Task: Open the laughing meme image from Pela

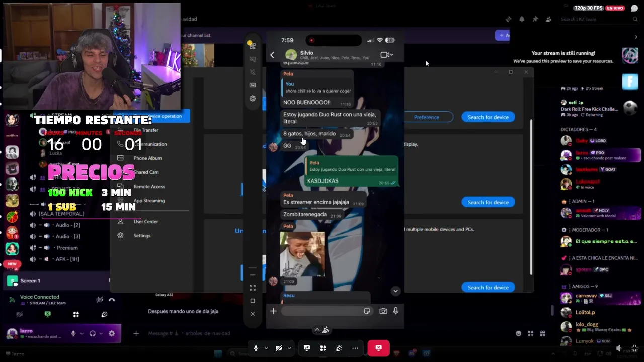Action: pos(302,254)
